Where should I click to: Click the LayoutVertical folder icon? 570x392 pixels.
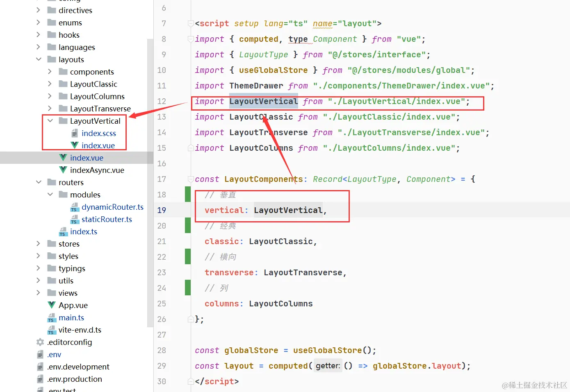[x=63, y=120]
